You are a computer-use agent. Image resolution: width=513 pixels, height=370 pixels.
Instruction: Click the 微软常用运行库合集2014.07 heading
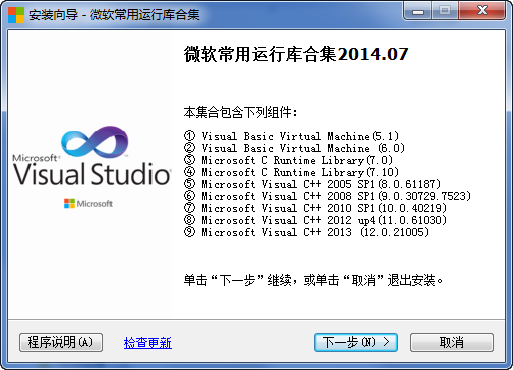pyautogui.click(x=296, y=54)
